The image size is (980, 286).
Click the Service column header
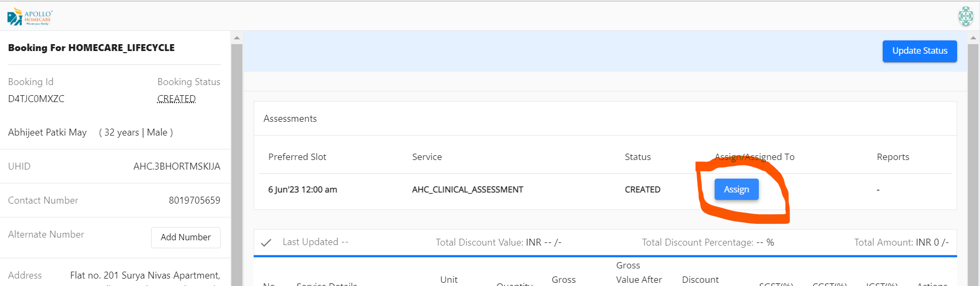pos(427,157)
